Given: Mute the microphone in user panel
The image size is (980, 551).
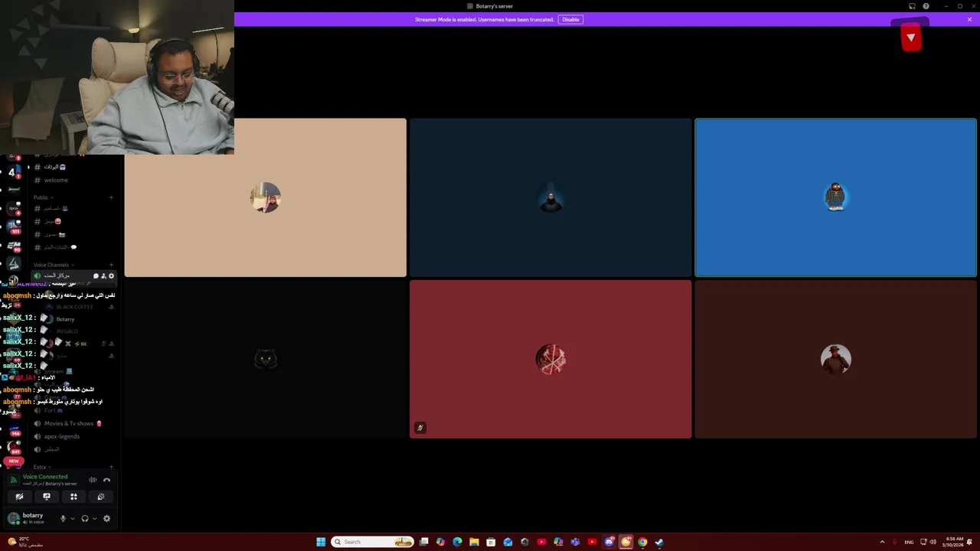Looking at the screenshot, I should [x=64, y=518].
